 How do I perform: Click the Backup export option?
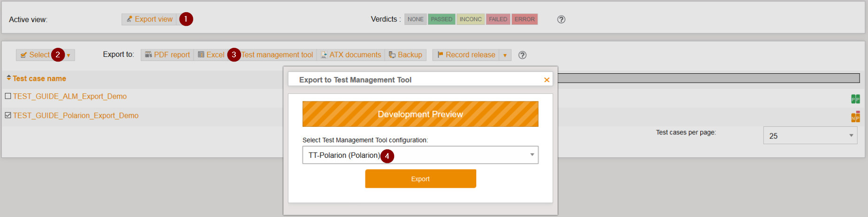coord(405,55)
